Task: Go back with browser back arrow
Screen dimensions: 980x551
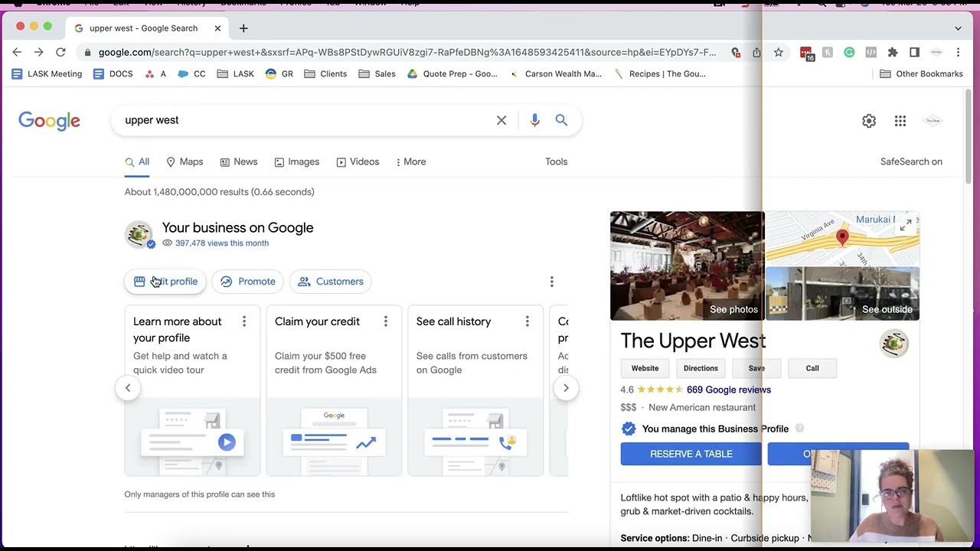Action: 17,52
